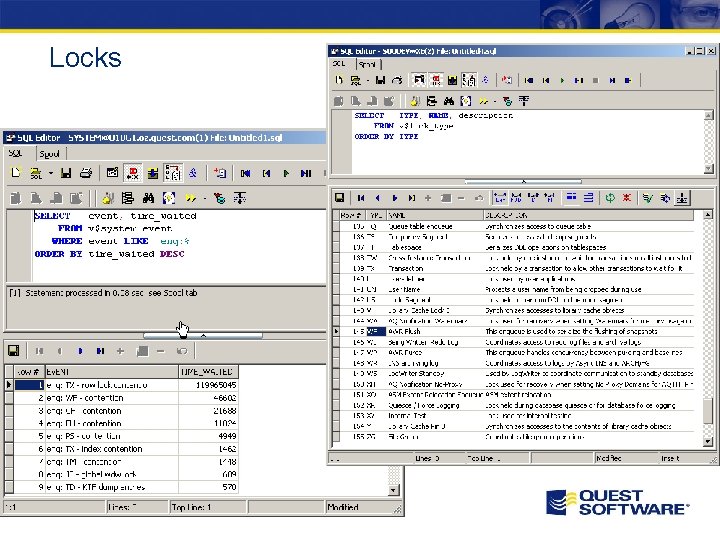
Task: Click the splitter collapse handle under left statement message
Action: coord(203,336)
